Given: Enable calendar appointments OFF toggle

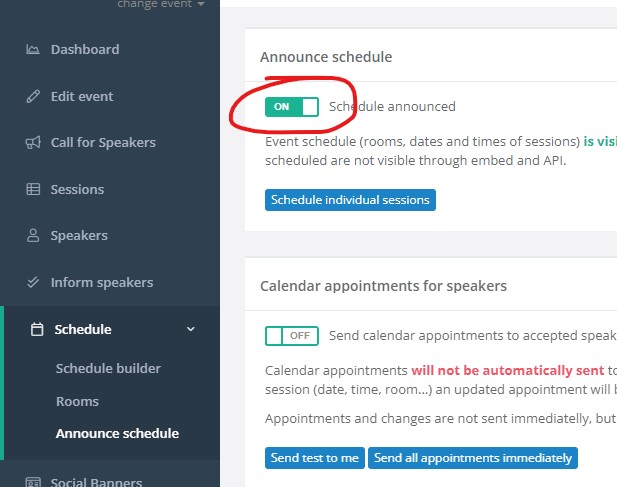Looking at the screenshot, I should click(x=292, y=336).
